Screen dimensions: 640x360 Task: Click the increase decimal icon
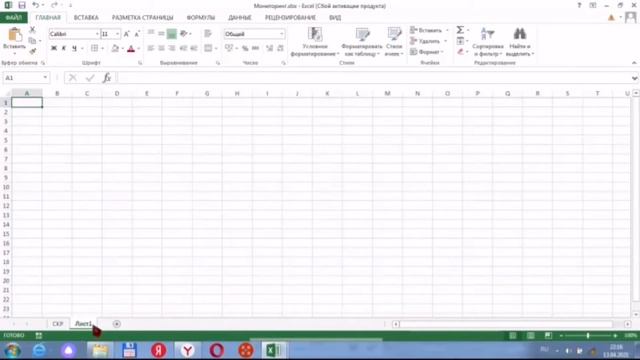[x=269, y=48]
